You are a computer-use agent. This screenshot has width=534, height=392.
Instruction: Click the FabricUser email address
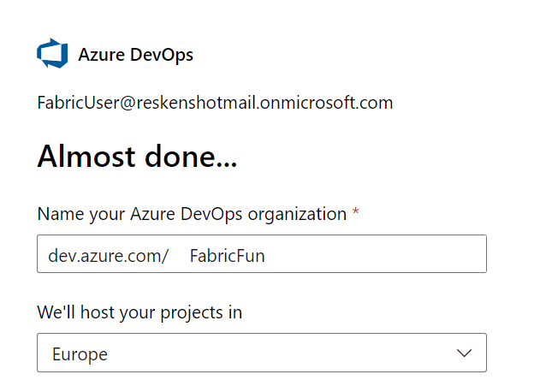(215, 104)
